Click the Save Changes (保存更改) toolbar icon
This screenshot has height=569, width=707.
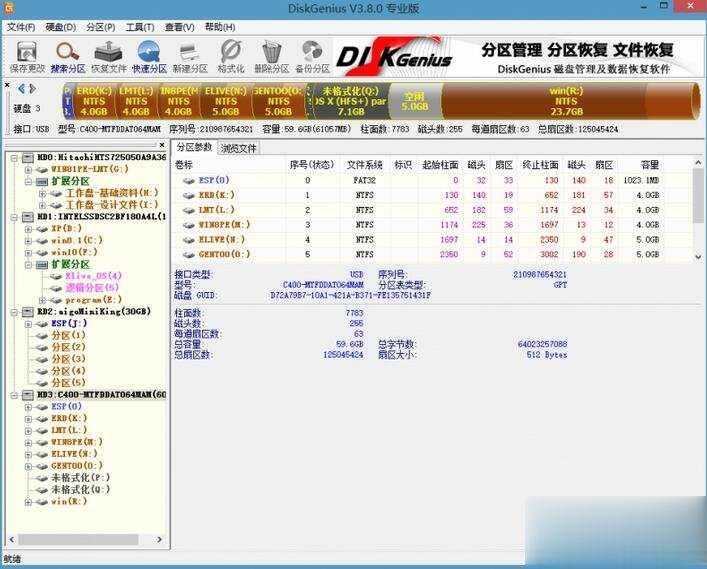[27, 57]
